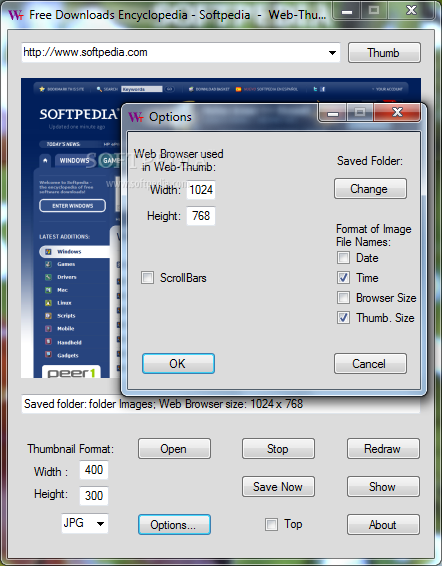This screenshot has width=442, height=566.
Task: Close the main Web-Thumb window
Action: coord(411,11)
